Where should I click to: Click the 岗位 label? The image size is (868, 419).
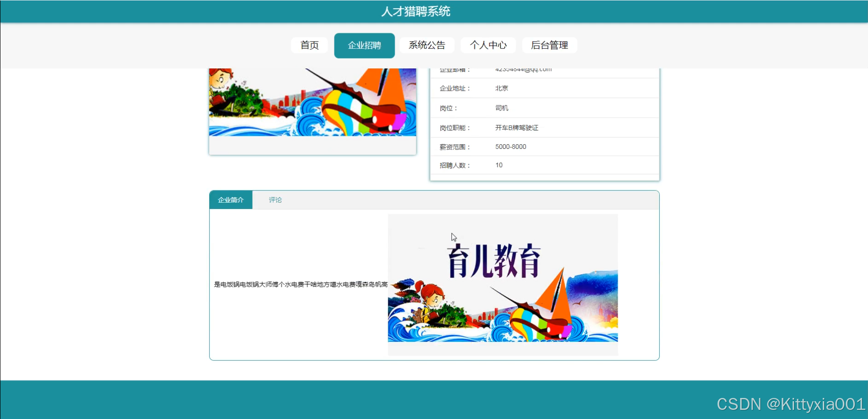(448, 108)
